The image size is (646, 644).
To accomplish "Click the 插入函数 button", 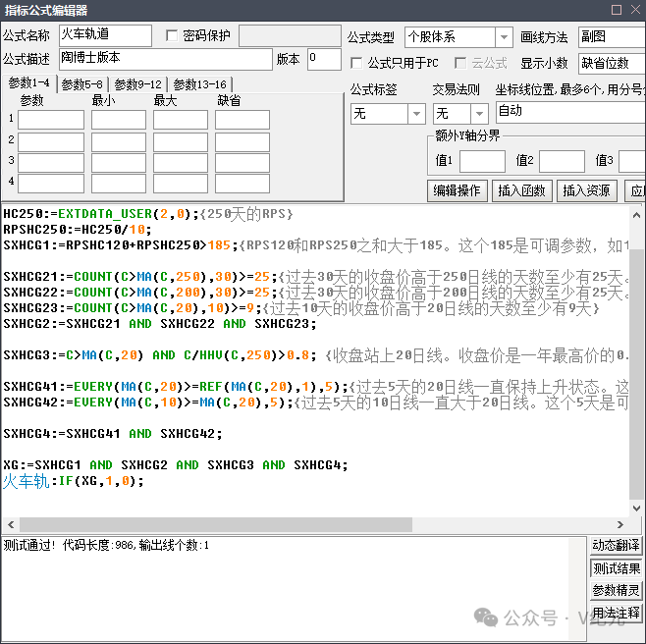I will [x=522, y=190].
